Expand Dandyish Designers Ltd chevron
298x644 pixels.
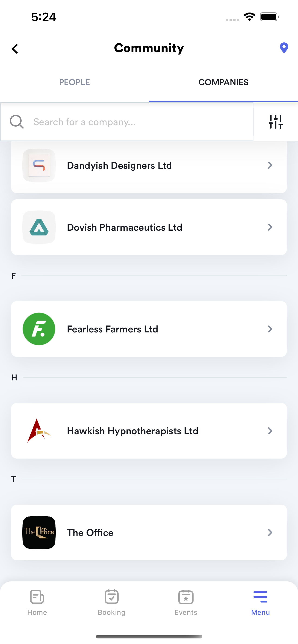click(x=270, y=165)
